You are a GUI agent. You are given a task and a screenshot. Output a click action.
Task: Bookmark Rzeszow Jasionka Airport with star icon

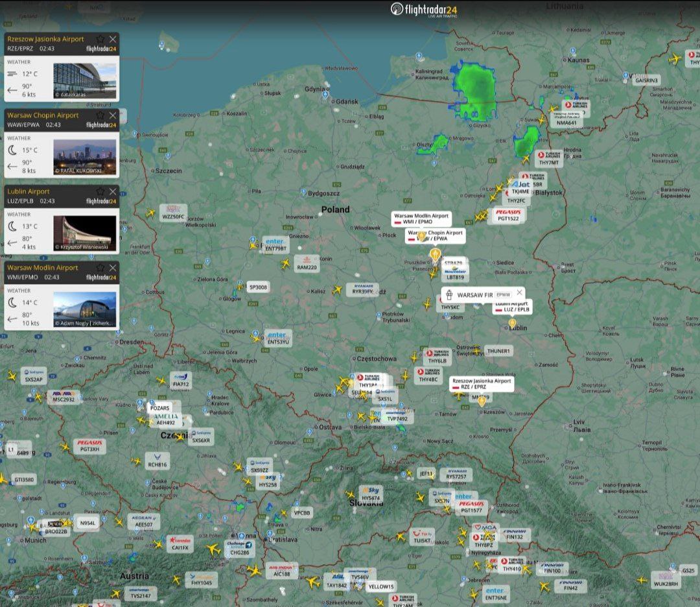(100, 39)
